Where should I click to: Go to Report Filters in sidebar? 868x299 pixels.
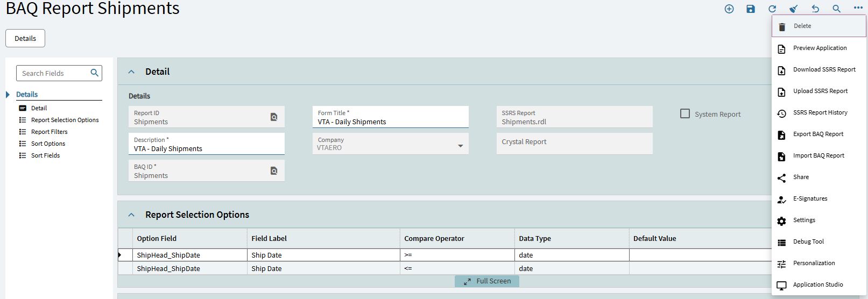pyautogui.click(x=49, y=132)
